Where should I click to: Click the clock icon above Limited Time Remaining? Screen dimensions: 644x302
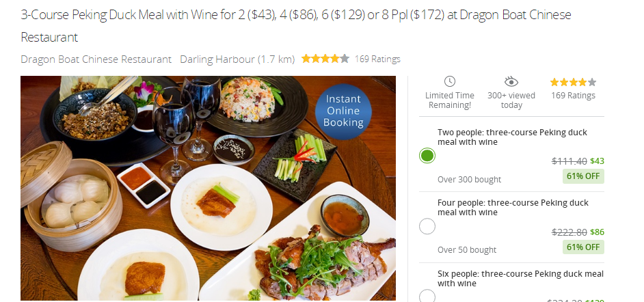450,81
